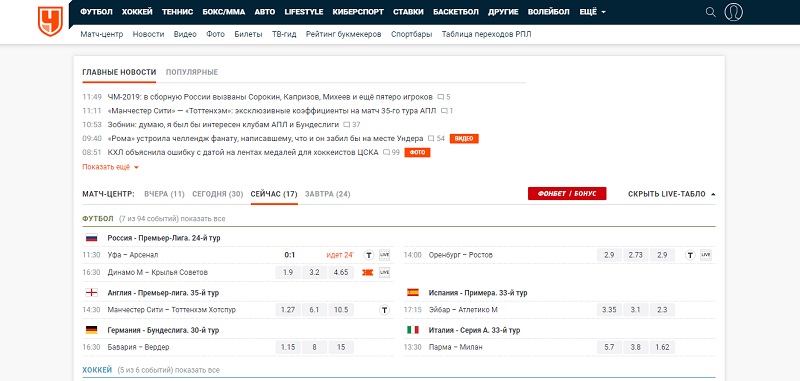Open the search magnifier icon
This screenshot has height=381, width=800.
(710, 12)
